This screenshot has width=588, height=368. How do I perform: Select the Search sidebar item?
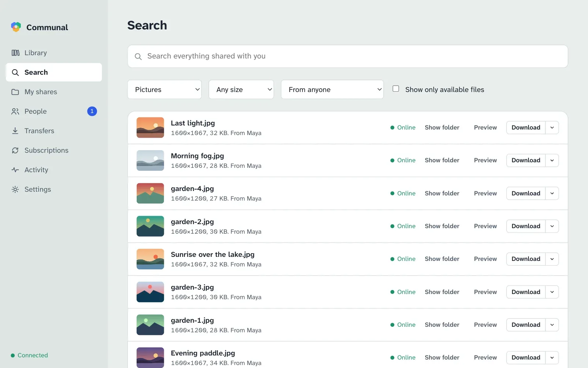[x=54, y=72]
